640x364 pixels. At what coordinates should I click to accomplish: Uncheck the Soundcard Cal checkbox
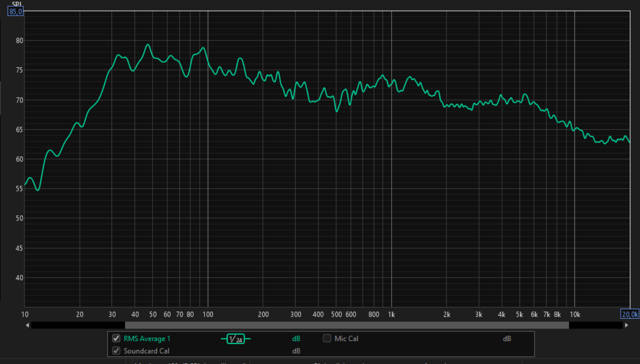(116, 351)
